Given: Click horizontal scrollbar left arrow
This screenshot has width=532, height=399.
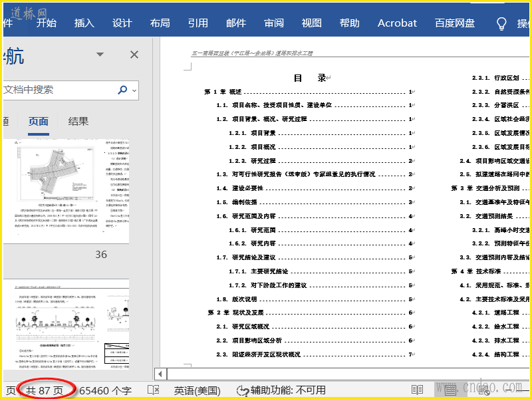Looking at the screenshot, I should click(x=160, y=374).
